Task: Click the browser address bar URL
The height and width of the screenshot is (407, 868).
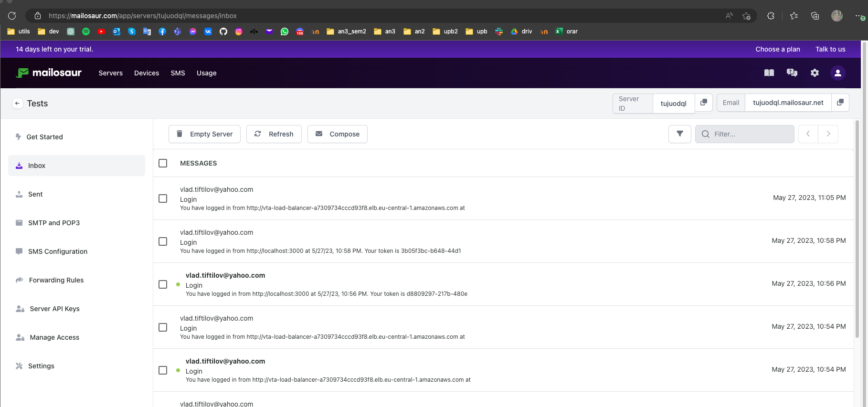Action: click(x=143, y=16)
